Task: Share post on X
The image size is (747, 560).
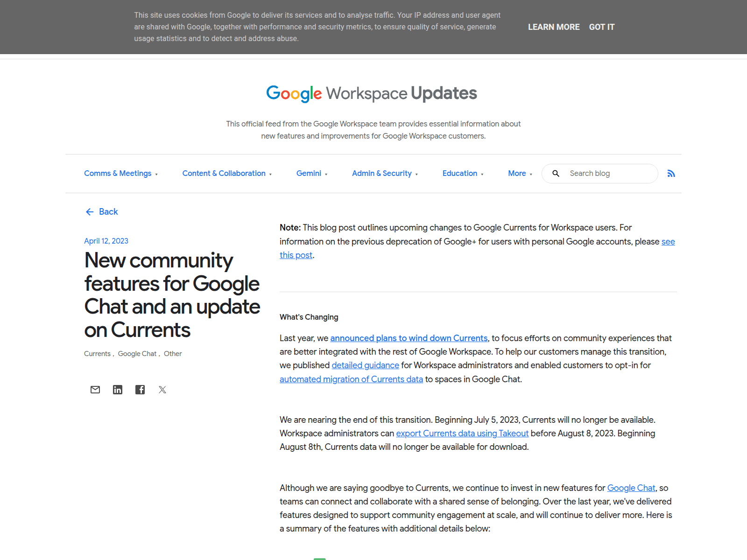Action: [162, 390]
